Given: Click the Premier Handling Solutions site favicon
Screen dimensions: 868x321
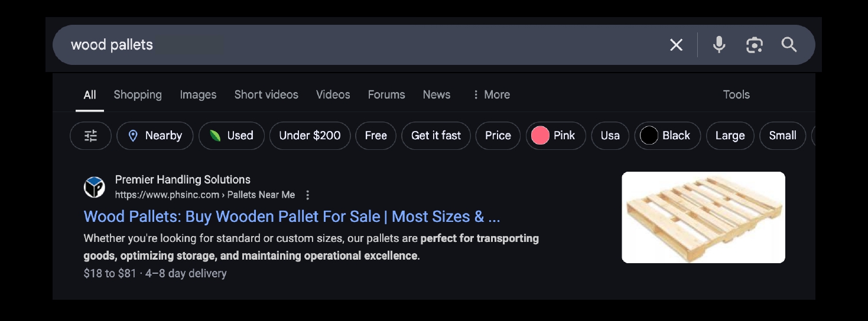Looking at the screenshot, I should click(x=95, y=187).
